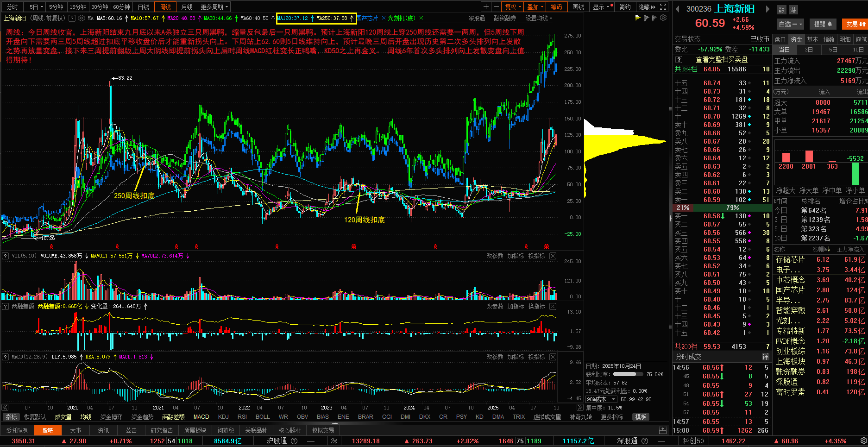Open the 自选 watchlist dropdown
868x447 pixels.
(x=791, y=24)
